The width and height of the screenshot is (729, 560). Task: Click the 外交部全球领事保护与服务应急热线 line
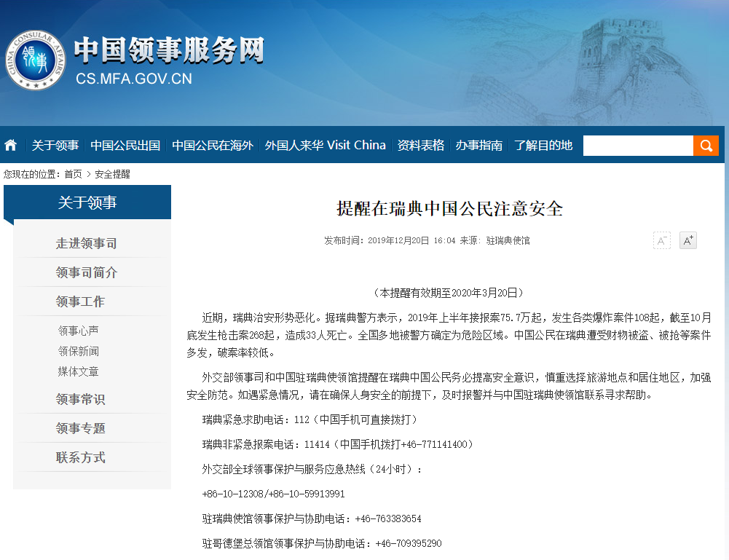(312, 469)
